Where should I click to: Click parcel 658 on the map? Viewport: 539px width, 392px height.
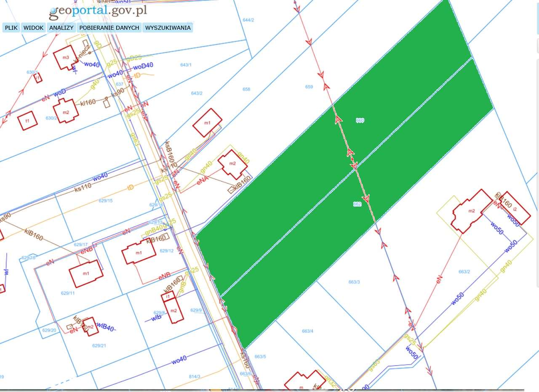tap(247, 89)
